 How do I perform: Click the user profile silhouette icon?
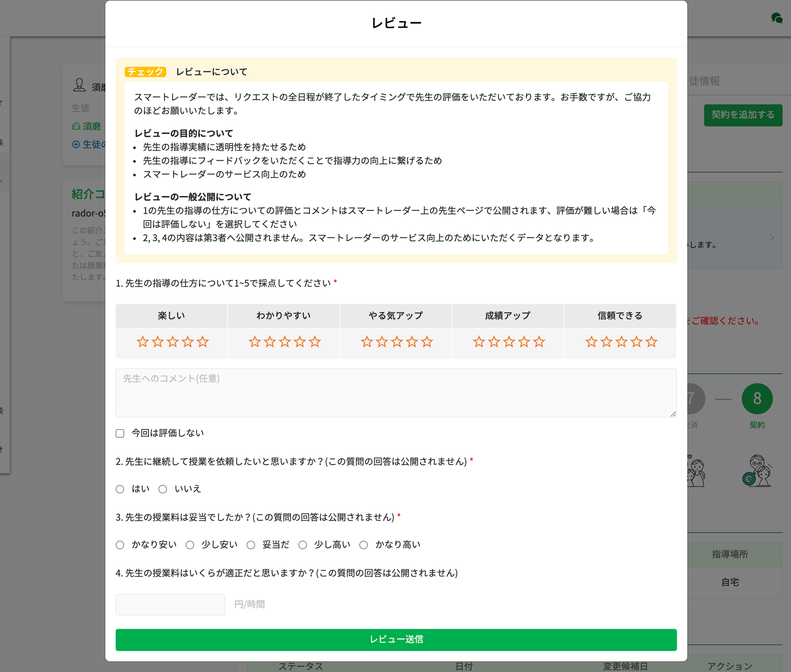point(79,85)
